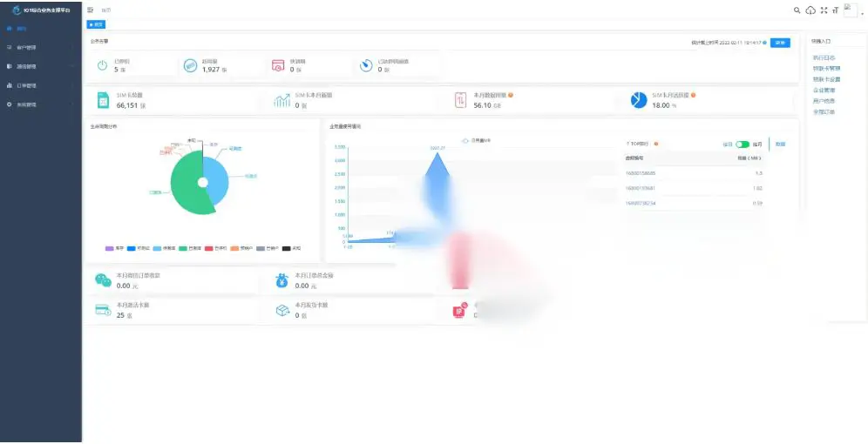Click the blue refresh button beside the timestamp
Image resolution: width=868 pixels, height=444 pixels.
780,43
